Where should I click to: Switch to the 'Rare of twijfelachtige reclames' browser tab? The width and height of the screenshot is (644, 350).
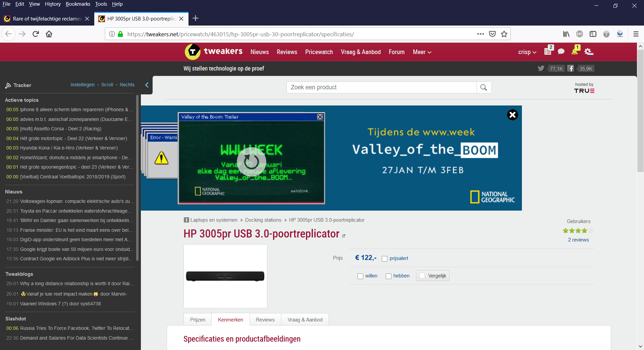coord(47,18)
